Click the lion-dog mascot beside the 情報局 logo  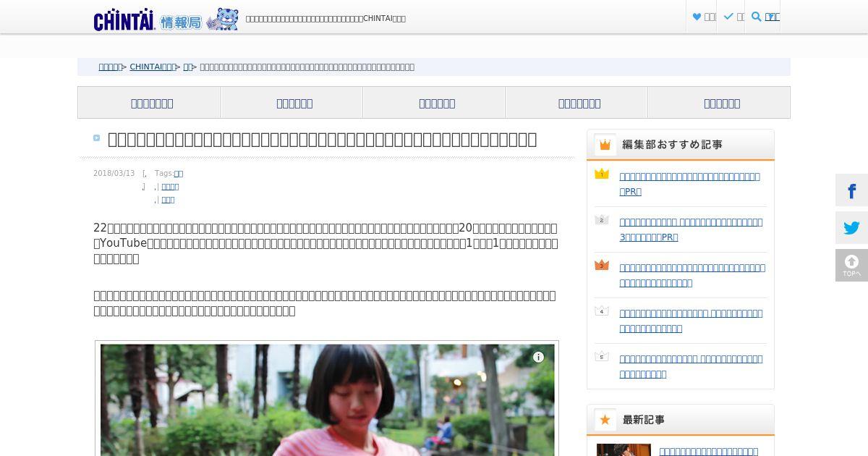pos(223,20)
